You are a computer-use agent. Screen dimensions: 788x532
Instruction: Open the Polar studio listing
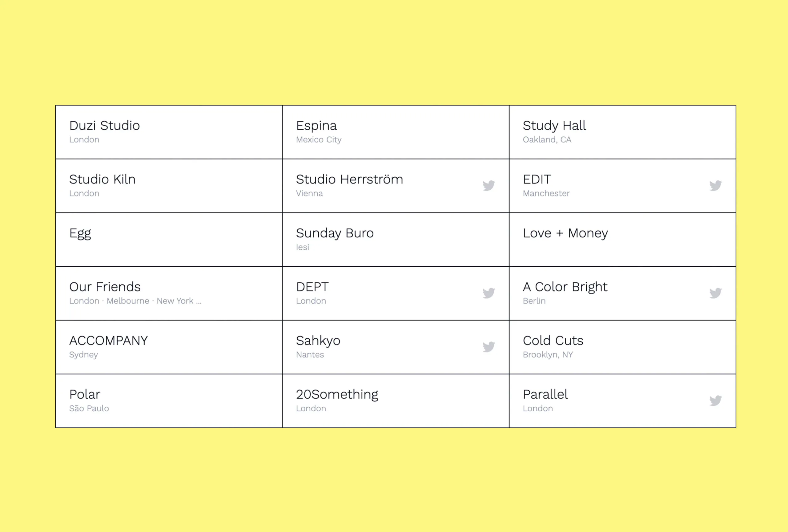[x=84, y=394]
